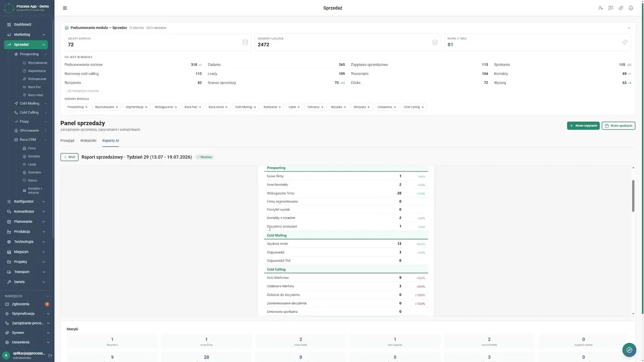The height and width of the screenshot is (362, 644).
Task: Click the Kontakty icon under Baza CRM
Action: pos(25,156)
